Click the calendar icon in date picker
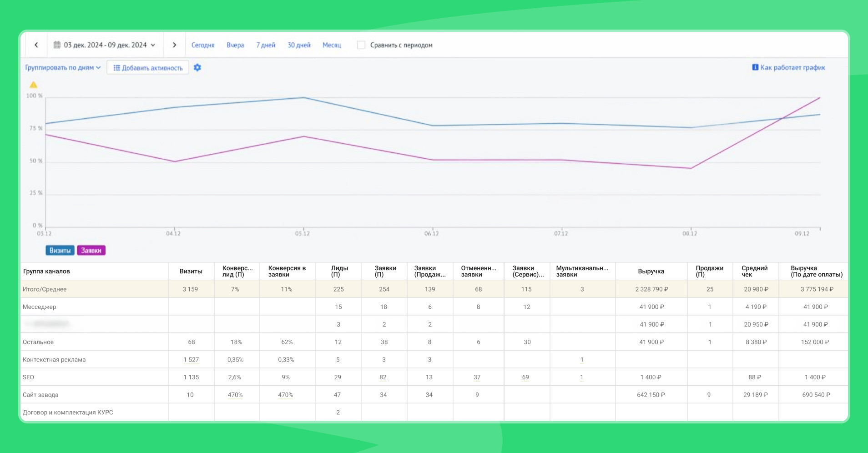868x453 pixels. 57,45
